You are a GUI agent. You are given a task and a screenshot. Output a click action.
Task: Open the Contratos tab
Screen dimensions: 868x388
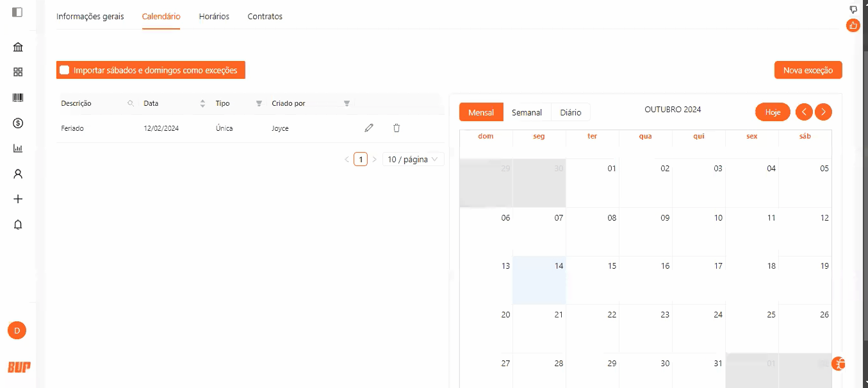tap(265, 17)
